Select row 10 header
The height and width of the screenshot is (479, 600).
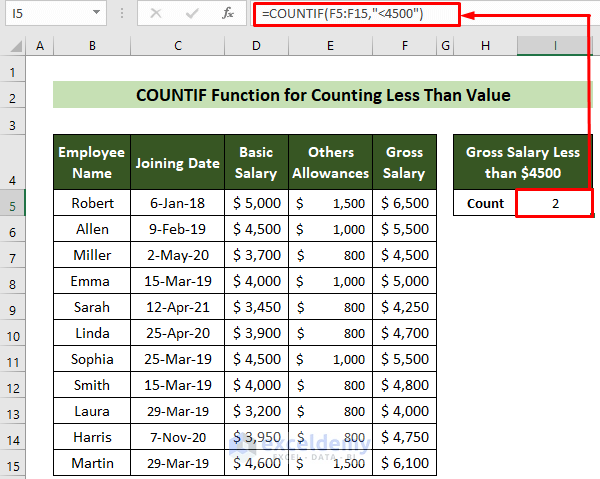pos(14,334)
